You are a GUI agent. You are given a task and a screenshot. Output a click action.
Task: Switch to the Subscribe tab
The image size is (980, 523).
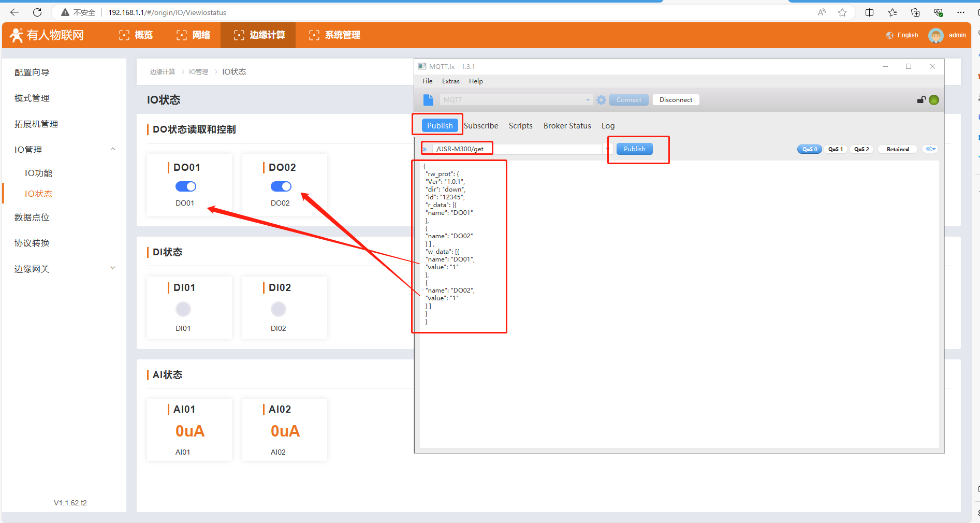click(481, 126)
